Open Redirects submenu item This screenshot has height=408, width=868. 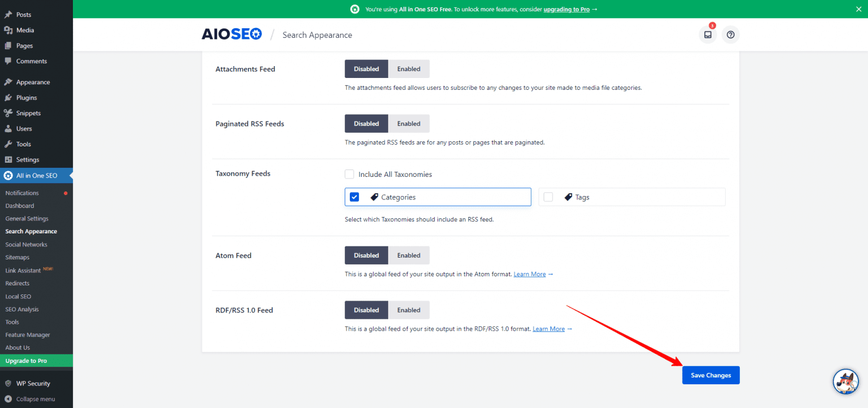[x=18, y=283]
